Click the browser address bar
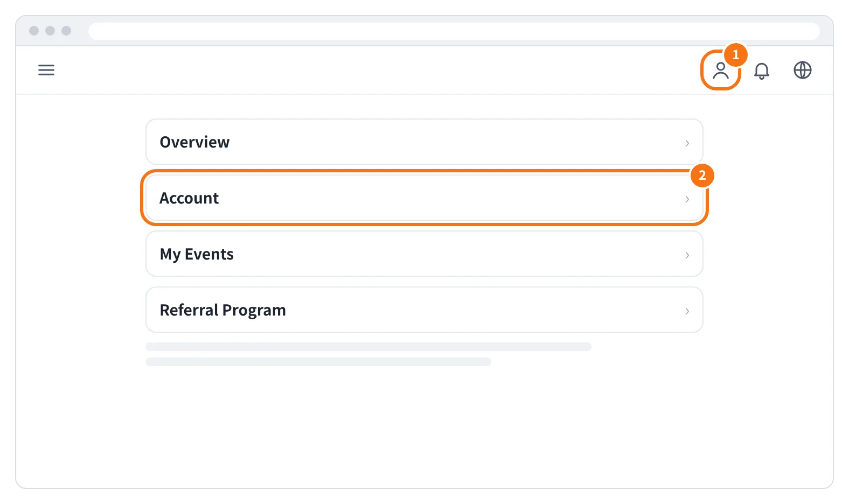The width and height of the screenshot is (849, 504). click(x=454, y=31)
